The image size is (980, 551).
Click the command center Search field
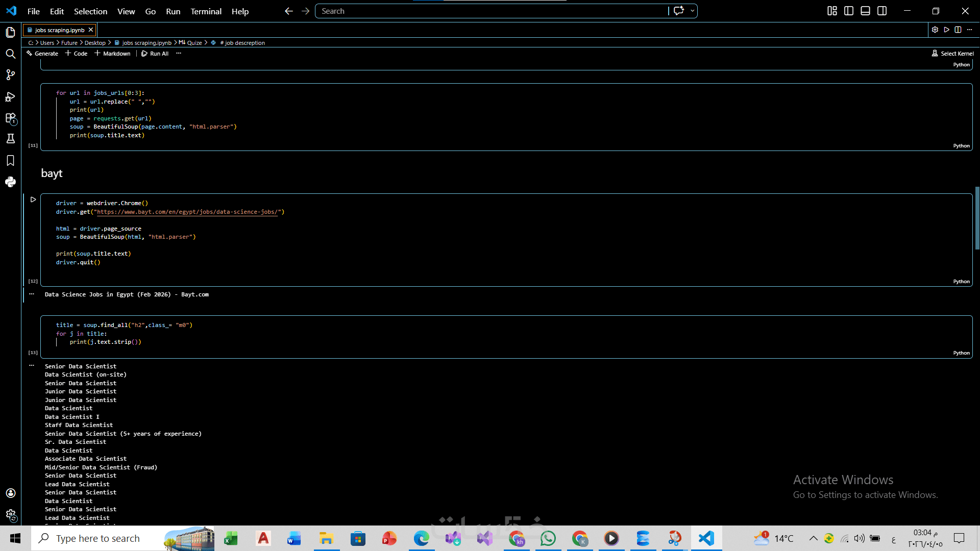tap(490, 11)
